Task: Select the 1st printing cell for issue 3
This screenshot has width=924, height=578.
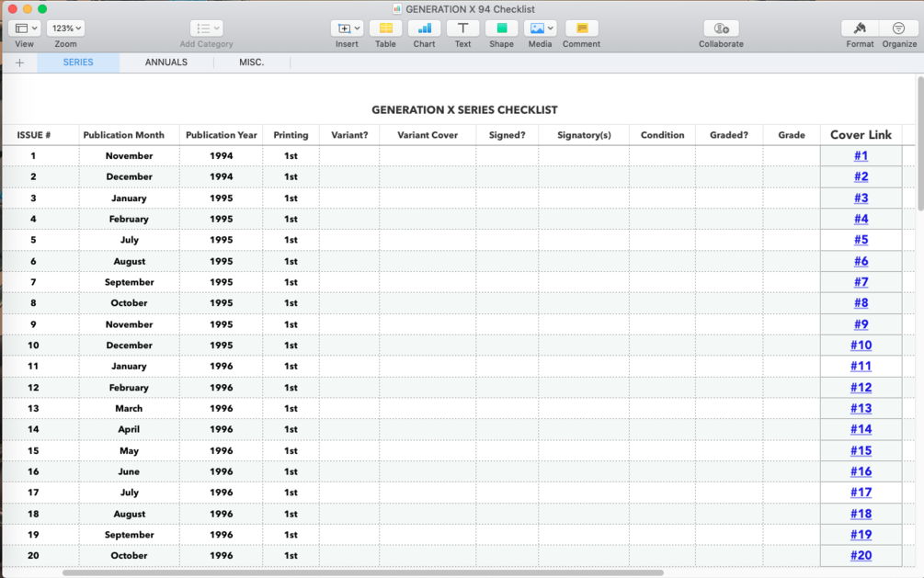Action: pyautogui.click(x=291, y=198)
